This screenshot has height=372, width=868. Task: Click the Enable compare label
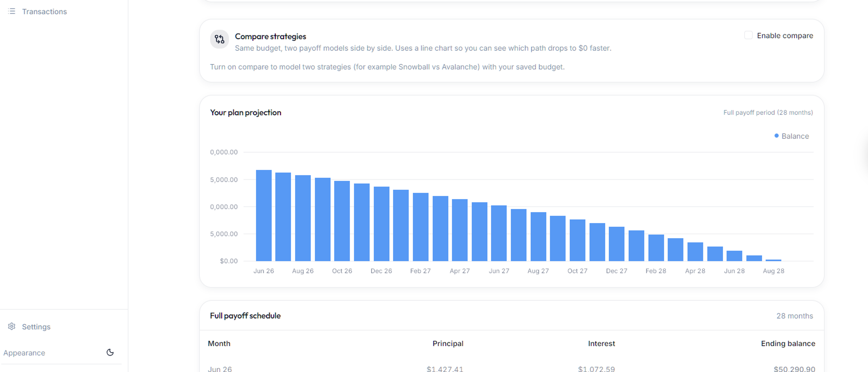(x=785, y=36)
